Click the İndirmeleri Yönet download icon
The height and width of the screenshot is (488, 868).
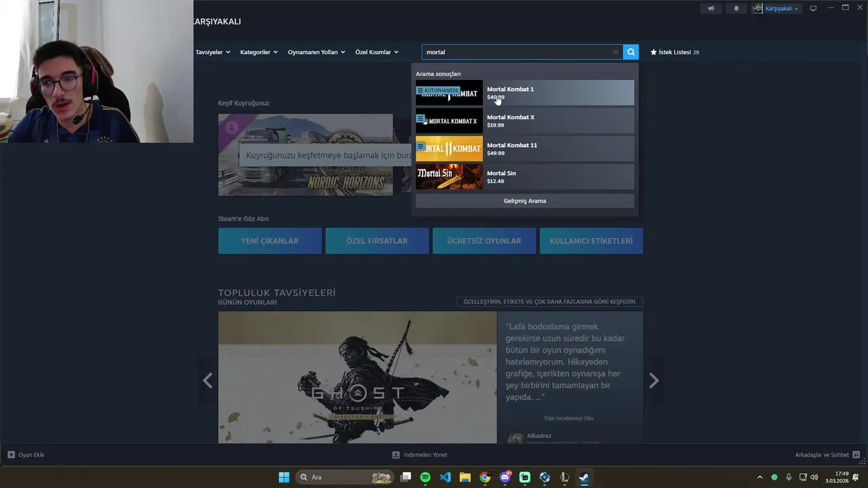396,455
